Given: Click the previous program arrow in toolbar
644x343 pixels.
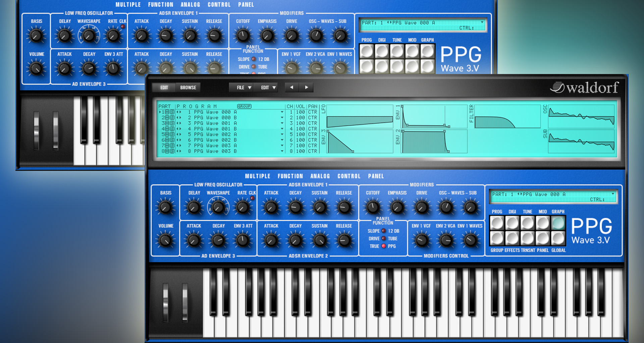Looking at the screenshot, I should pos(292,87).
